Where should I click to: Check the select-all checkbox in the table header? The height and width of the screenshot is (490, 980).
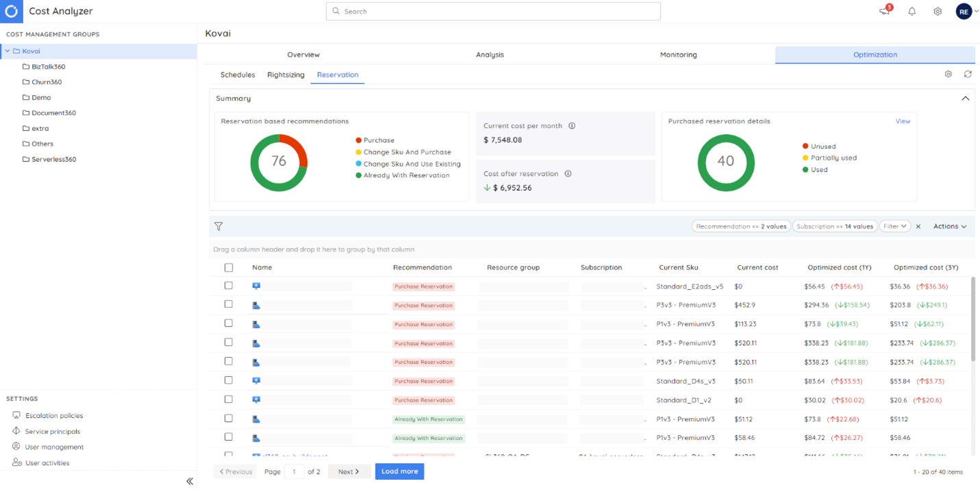point(228,267)
